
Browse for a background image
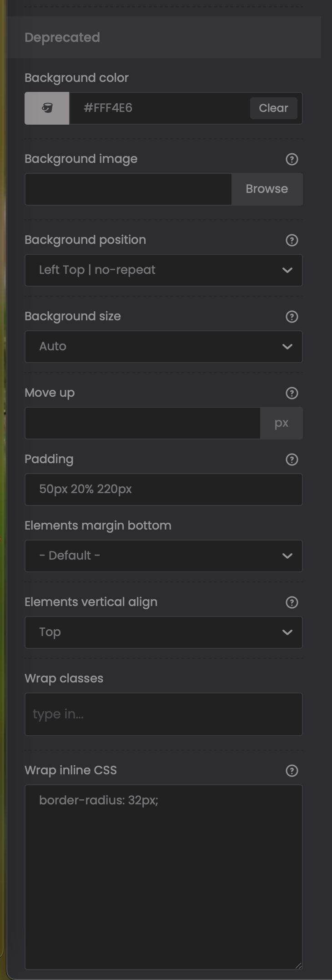(x=267, y=189)
